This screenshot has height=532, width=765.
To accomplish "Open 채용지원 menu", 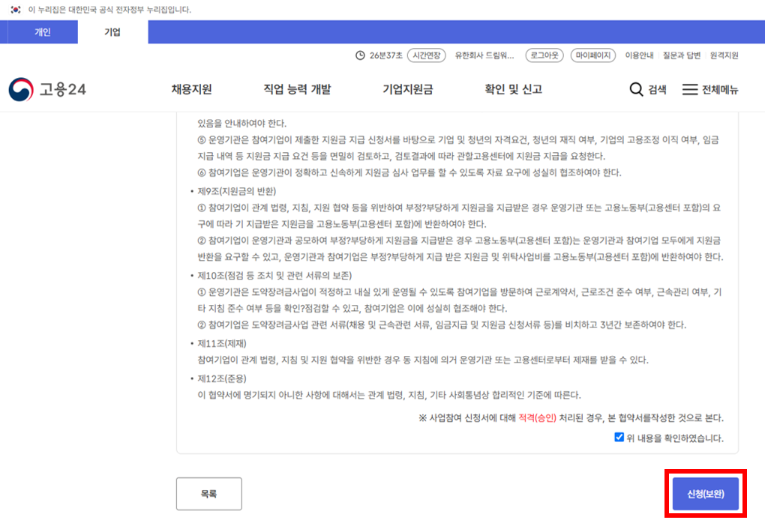I will [191, 89].
